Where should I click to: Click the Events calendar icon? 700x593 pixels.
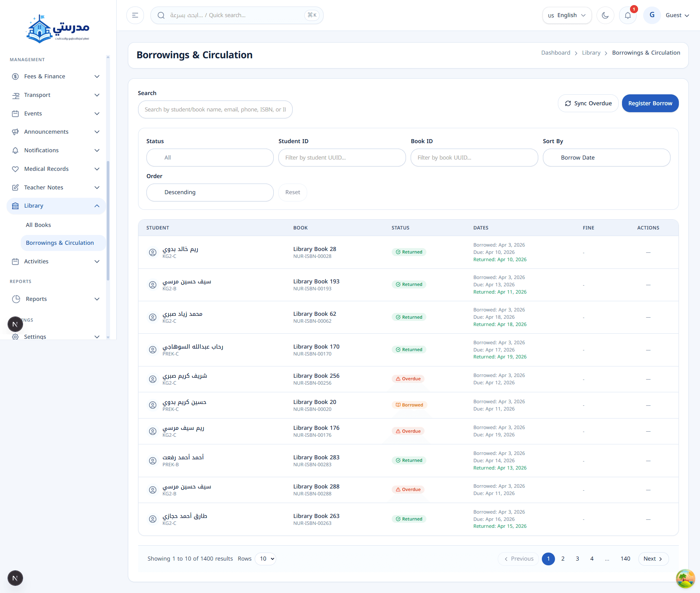(15, 114)
